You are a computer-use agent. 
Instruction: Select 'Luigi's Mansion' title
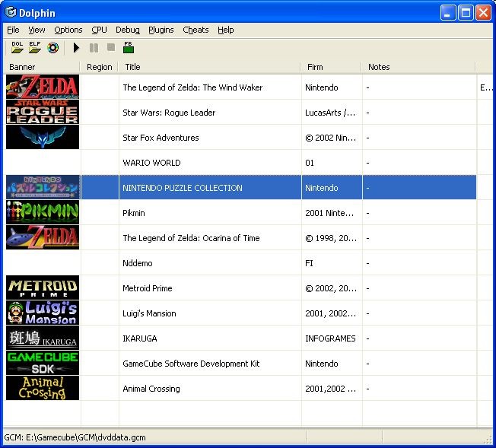click(149, 313)
